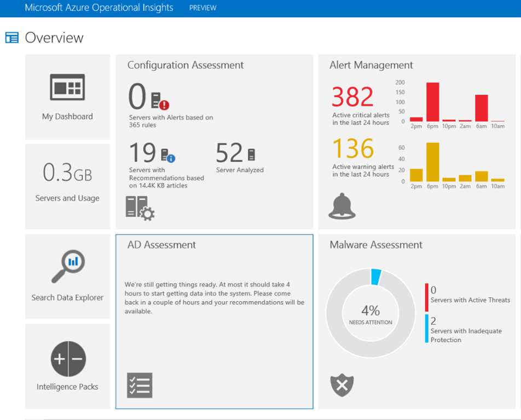The width and height of the screenshot is (521, 420).
Task: Click the 382 active critical alerts count
Action: 353,97
